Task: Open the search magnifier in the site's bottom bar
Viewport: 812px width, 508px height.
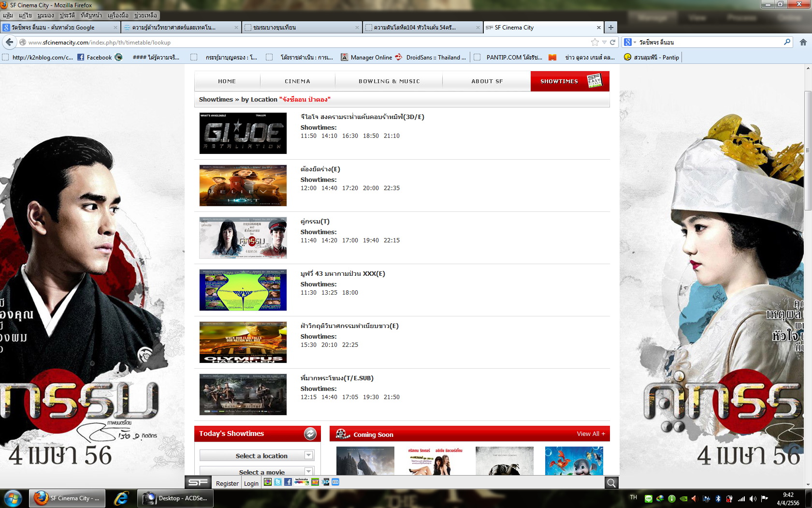Action: tap(611, 482)
